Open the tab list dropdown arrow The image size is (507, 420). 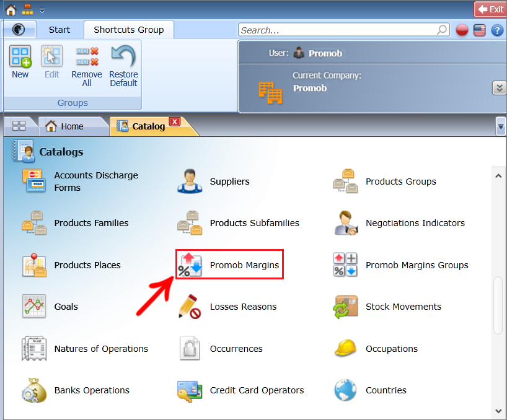501,126
